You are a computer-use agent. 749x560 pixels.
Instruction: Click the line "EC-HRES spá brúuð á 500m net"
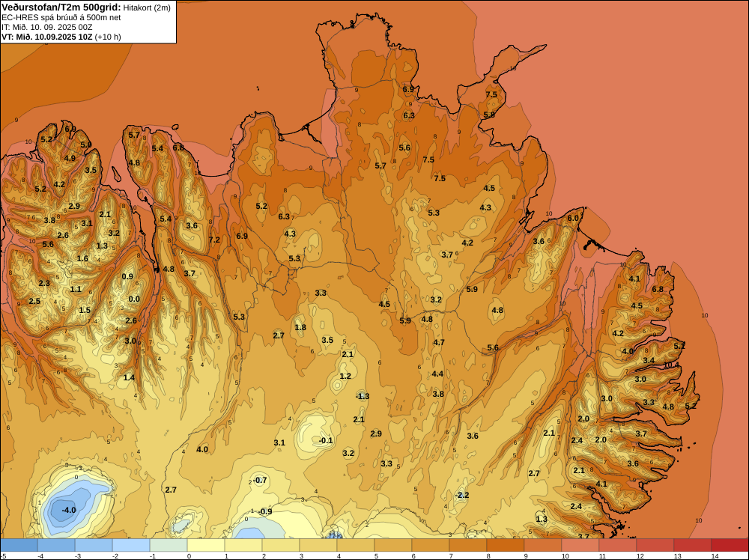[61, 18]
